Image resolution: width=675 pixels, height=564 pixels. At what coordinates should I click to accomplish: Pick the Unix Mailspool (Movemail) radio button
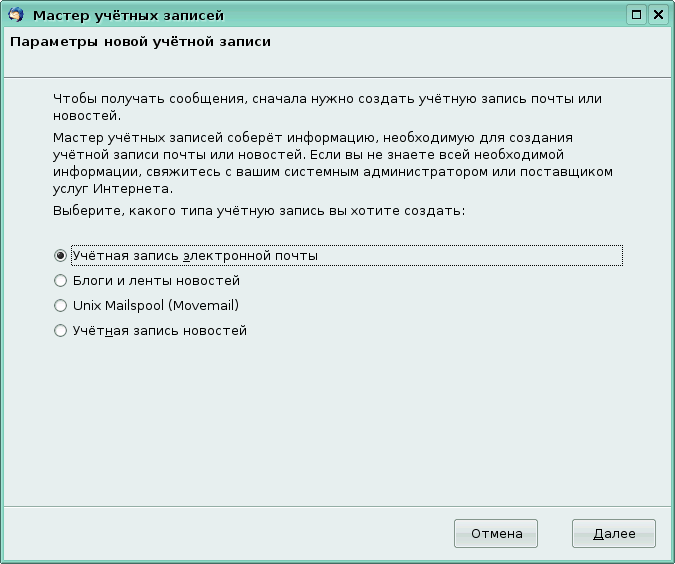click(61, 306)
